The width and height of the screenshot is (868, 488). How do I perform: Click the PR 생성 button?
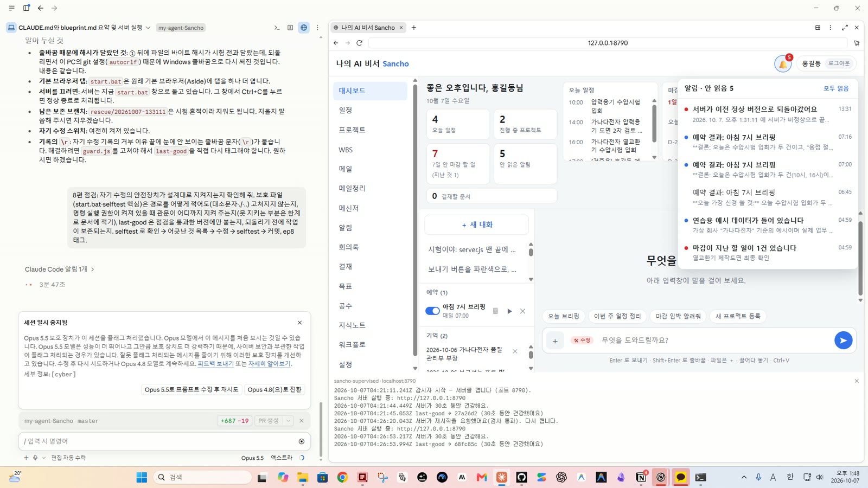[269, 421]
